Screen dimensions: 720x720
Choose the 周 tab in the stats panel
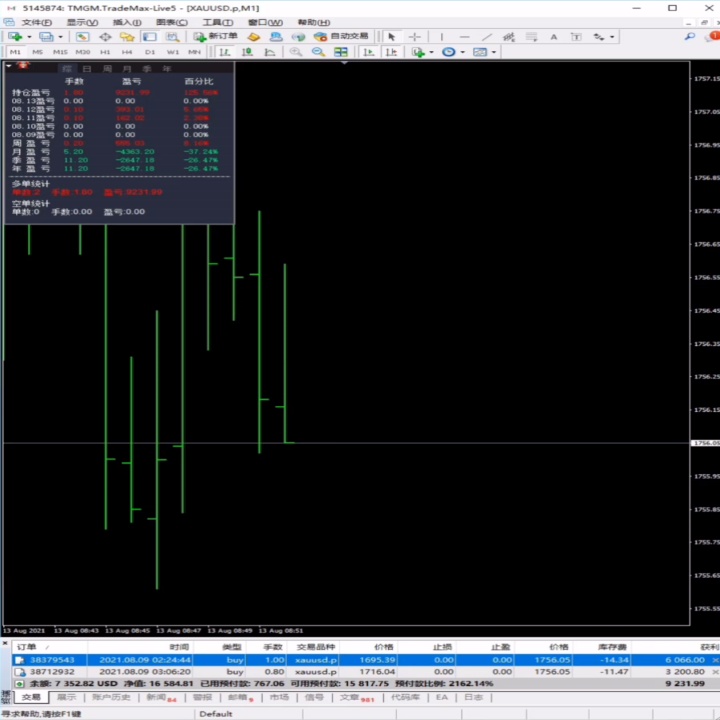tap(107, 69)
